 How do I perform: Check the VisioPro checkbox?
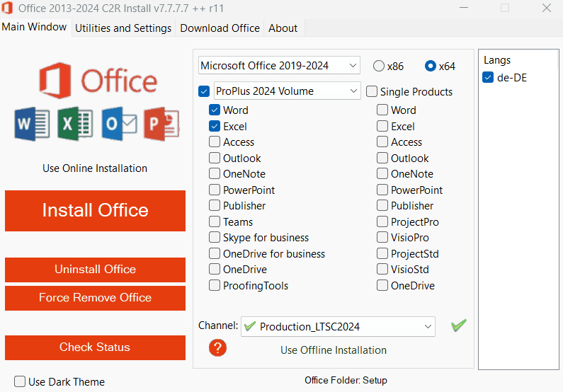382,238
